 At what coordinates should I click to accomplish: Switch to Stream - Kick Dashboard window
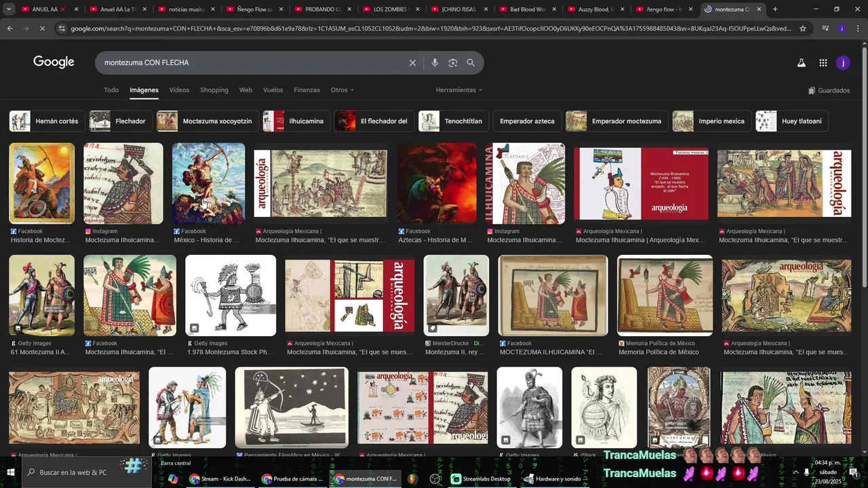[x=220, y=479]
